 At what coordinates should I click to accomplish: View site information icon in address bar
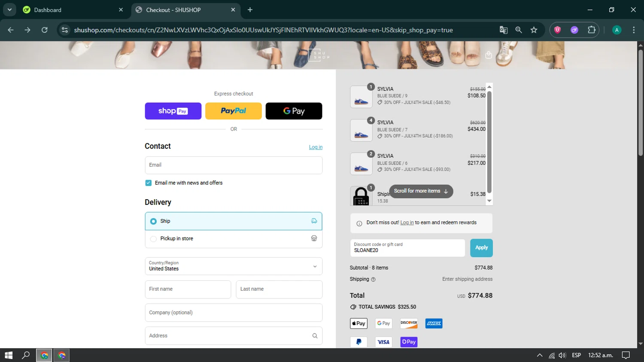pyautogui.click(x=65, y=30)
